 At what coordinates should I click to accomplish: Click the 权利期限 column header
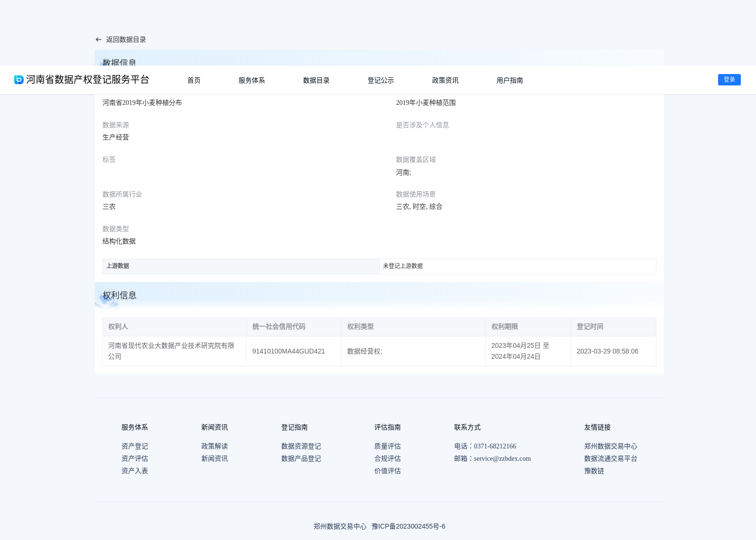[528, 327]
